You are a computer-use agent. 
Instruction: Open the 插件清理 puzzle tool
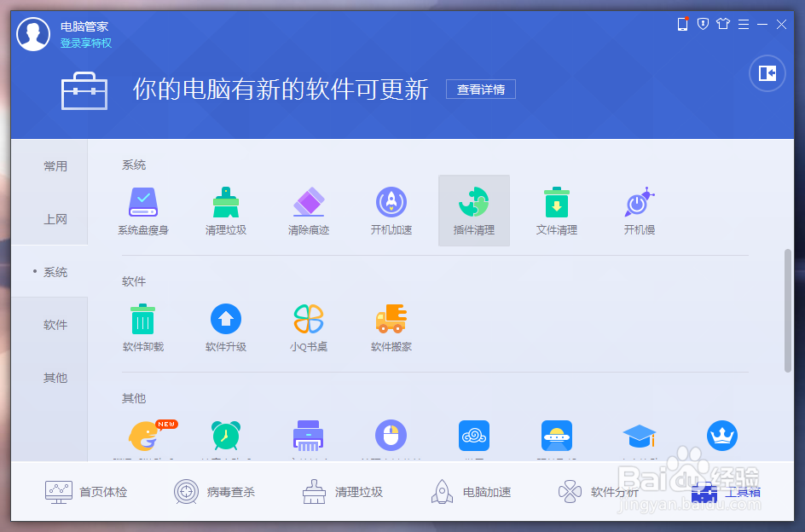474,211
